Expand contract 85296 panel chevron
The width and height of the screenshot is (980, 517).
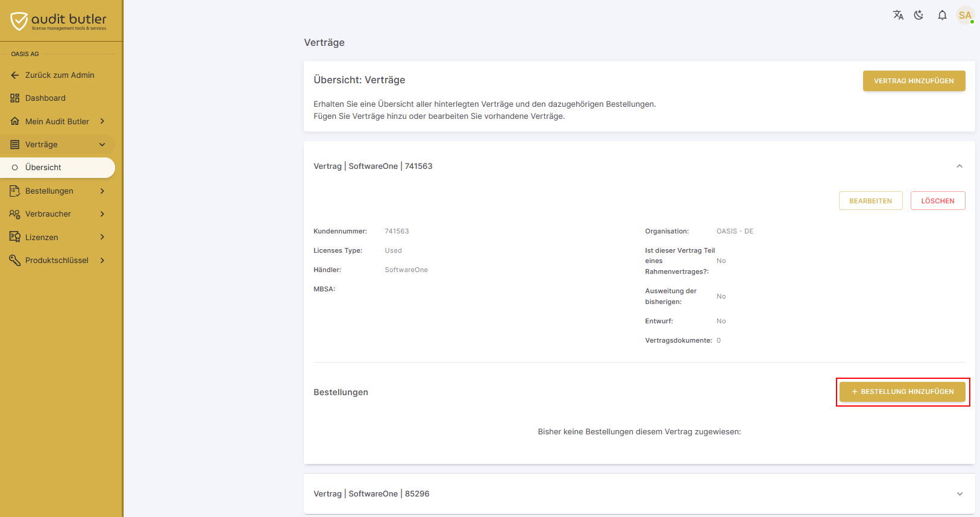click(960, 493)
